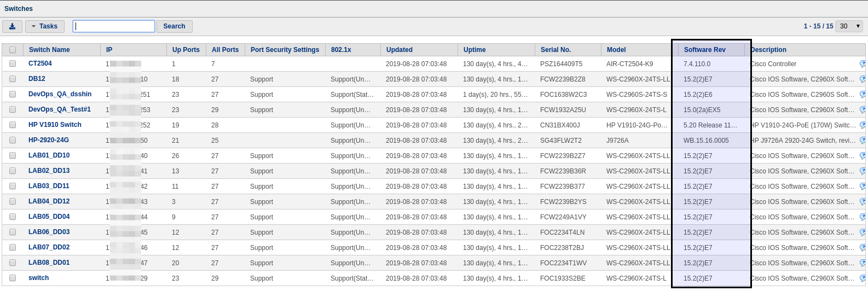Click the comment icon in the HP-2920-24G row

(x=863, y=141)
